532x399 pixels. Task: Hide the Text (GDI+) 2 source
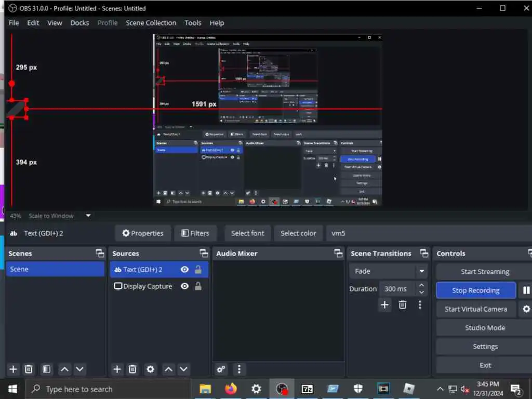click(x=184, y=270)
